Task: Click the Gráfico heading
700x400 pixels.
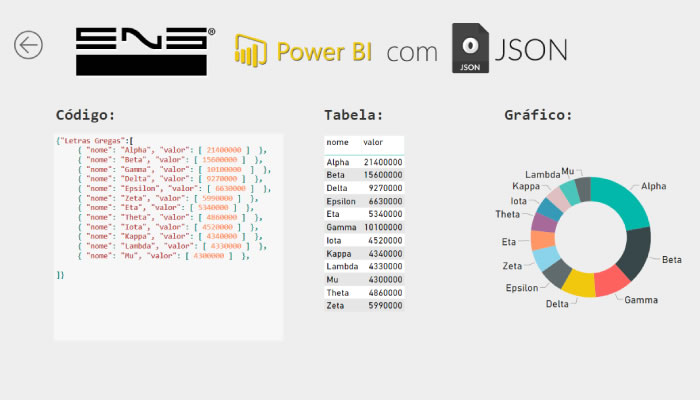Action: [x=538, y=115]
